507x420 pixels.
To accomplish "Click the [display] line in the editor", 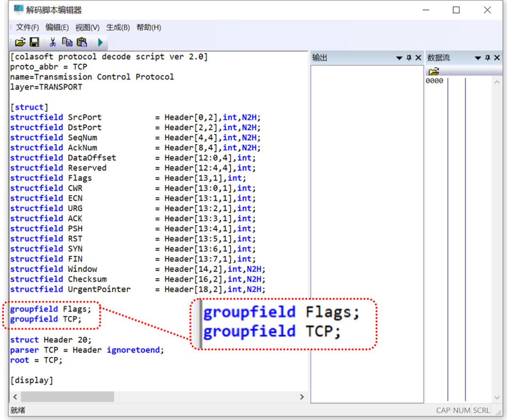I will 31,380.
